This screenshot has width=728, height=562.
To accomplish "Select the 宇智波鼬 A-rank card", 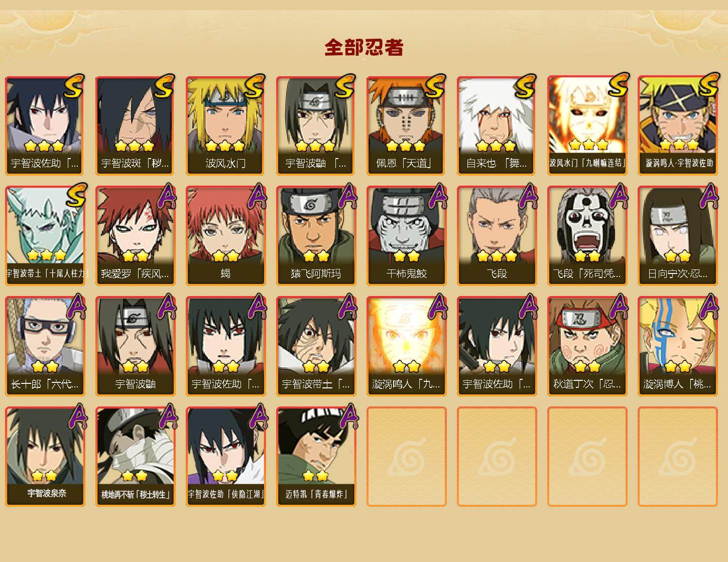I will tap(135, 346).
